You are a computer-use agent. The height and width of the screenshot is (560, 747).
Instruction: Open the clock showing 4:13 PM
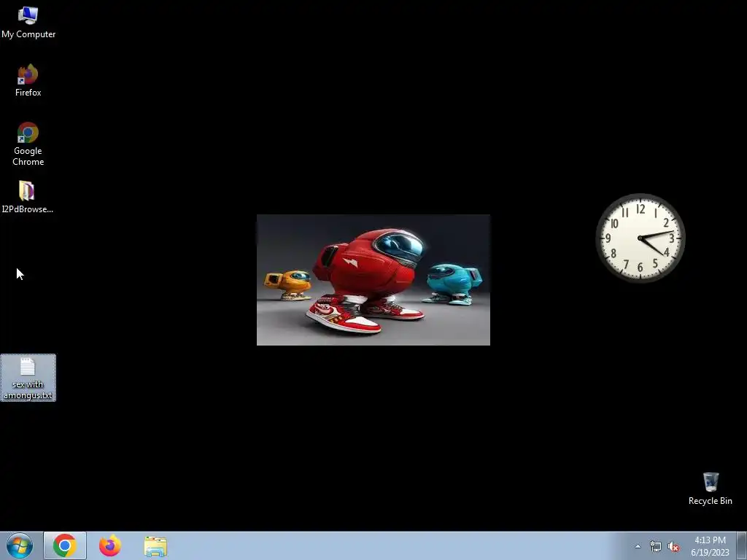pos(710,546)
